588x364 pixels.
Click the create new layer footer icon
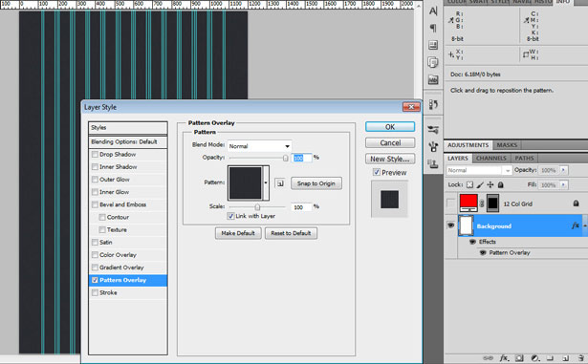pos(565,358)
